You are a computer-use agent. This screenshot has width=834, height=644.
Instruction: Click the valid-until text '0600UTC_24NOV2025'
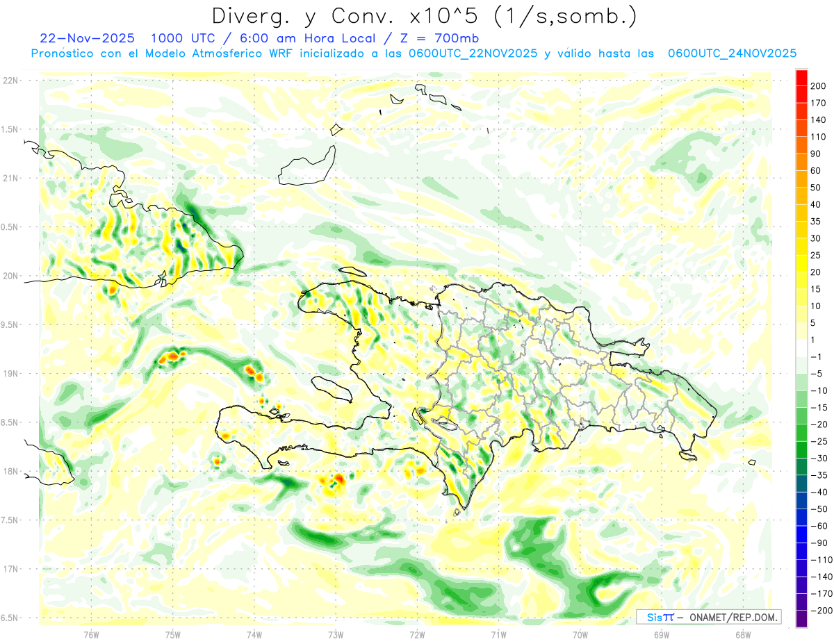click(x=732, y=53)
